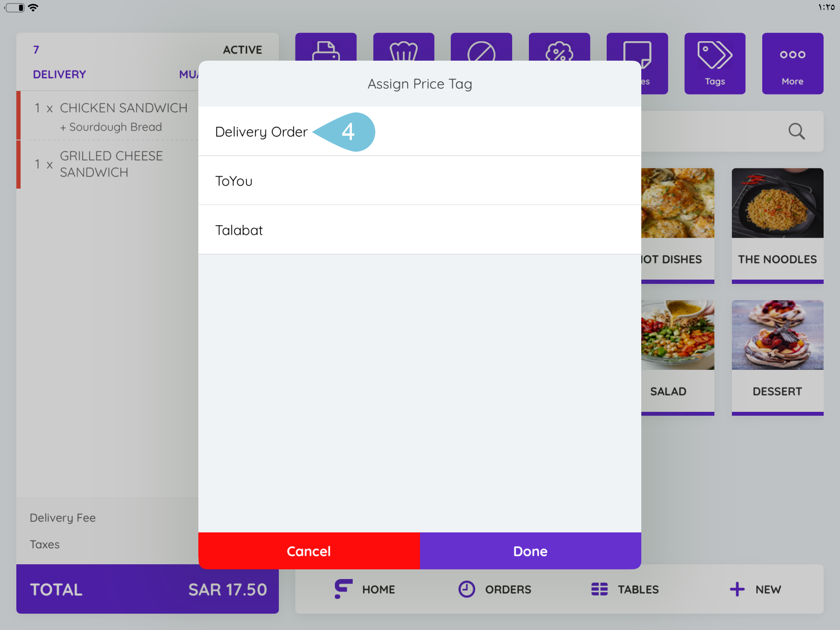Click the magnifier search icon
The height and width of the screenshot is (630, 840).
click(x=796, y=131)
